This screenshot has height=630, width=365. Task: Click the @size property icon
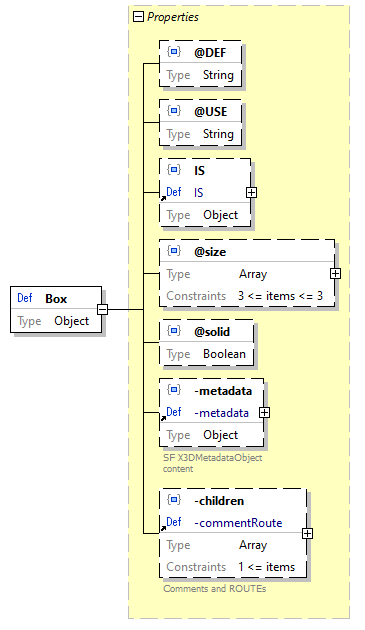174,251
